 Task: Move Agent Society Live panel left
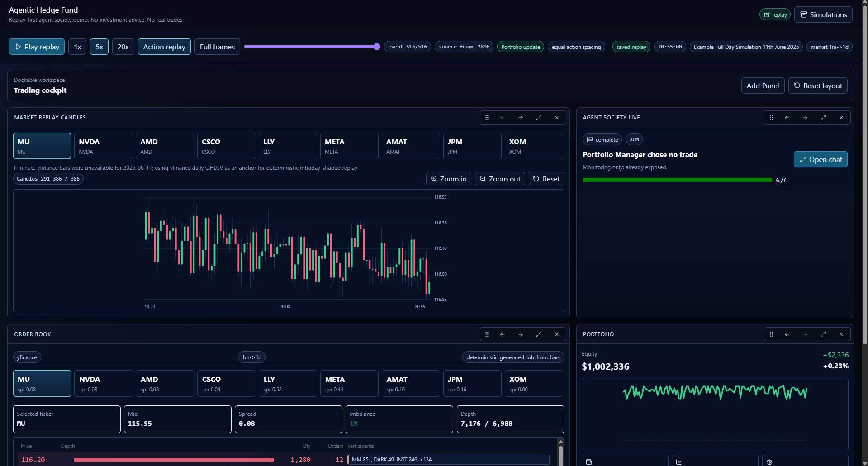787,118
